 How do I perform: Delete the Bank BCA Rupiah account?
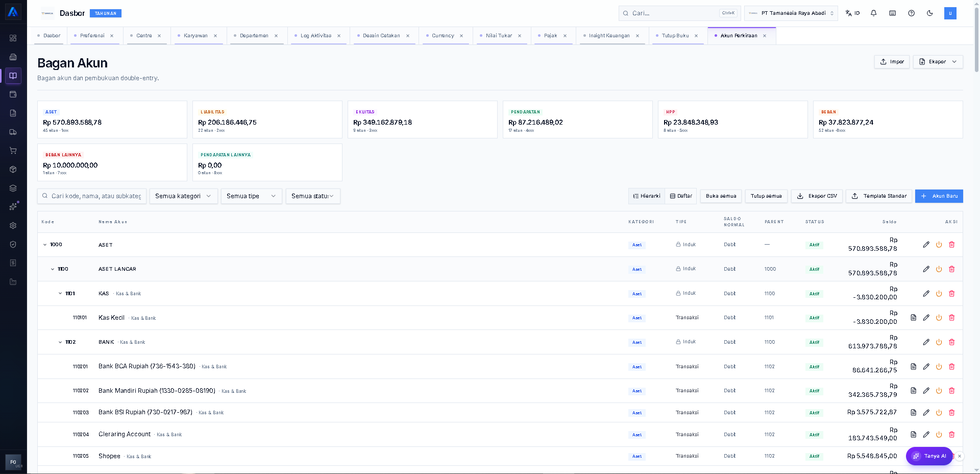click(951, 367)
